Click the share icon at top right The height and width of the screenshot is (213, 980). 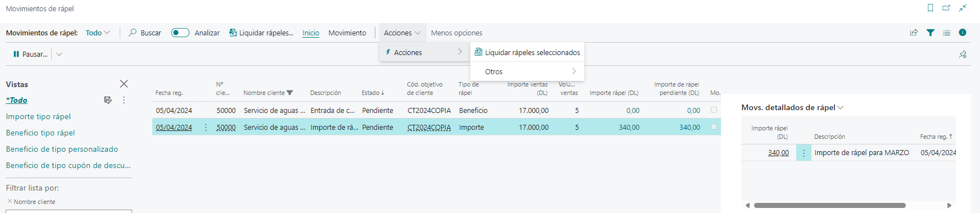914,33
